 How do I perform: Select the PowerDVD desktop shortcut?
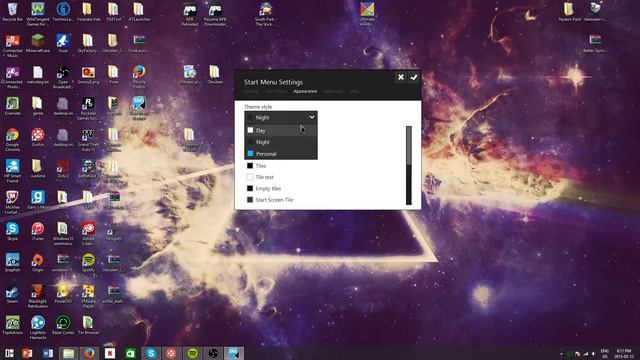[x=63, y=294]
